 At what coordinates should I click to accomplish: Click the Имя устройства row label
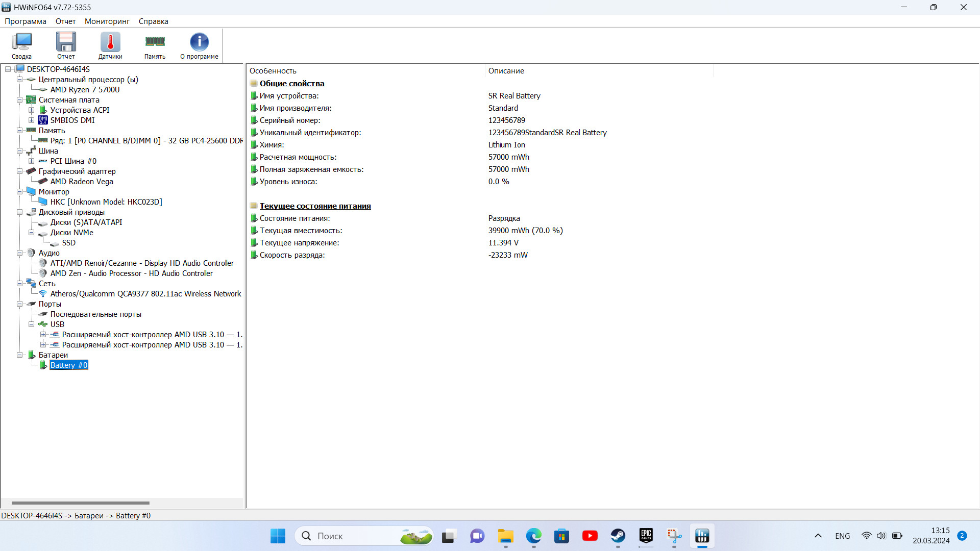tap(289, 96)
